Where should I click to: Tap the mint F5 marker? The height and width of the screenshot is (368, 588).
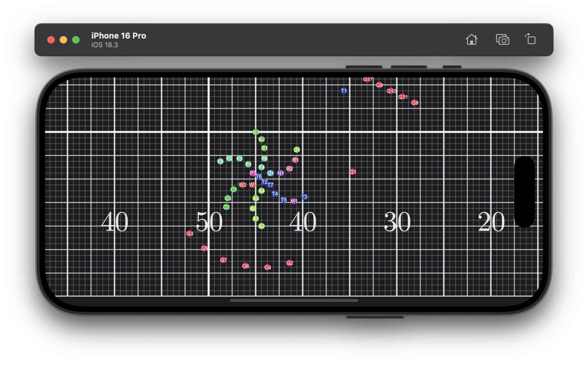pos(220,161)
